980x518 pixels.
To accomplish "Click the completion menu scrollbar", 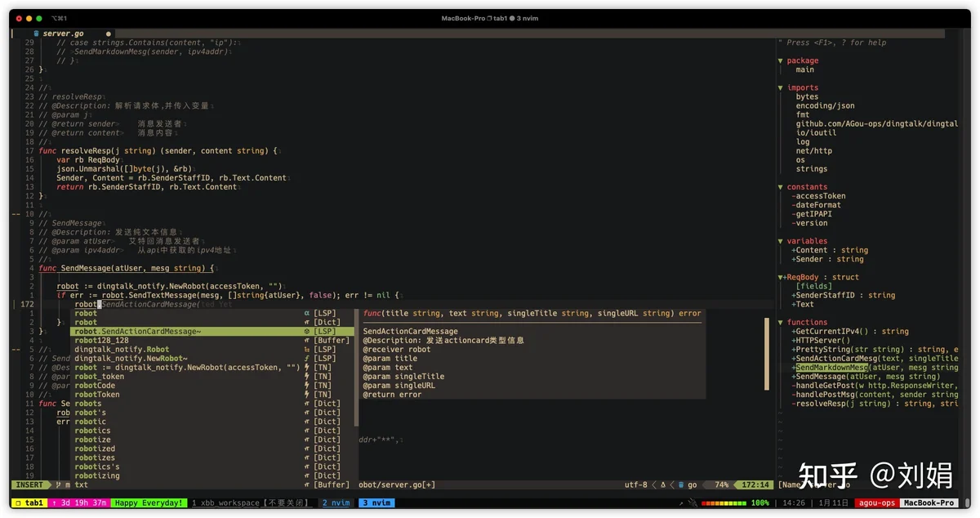I will click(357, 368).
